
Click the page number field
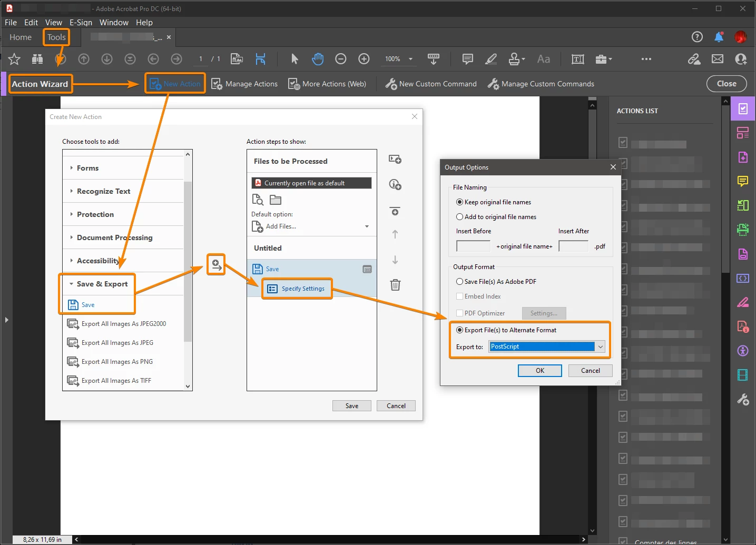pyautogui.click(x=201, y=59)
